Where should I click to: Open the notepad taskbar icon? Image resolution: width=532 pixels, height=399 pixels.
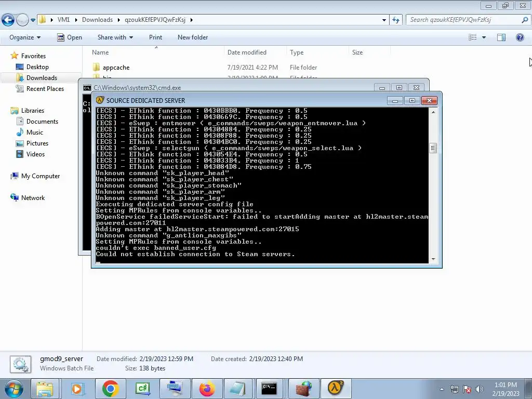point(238,389)
